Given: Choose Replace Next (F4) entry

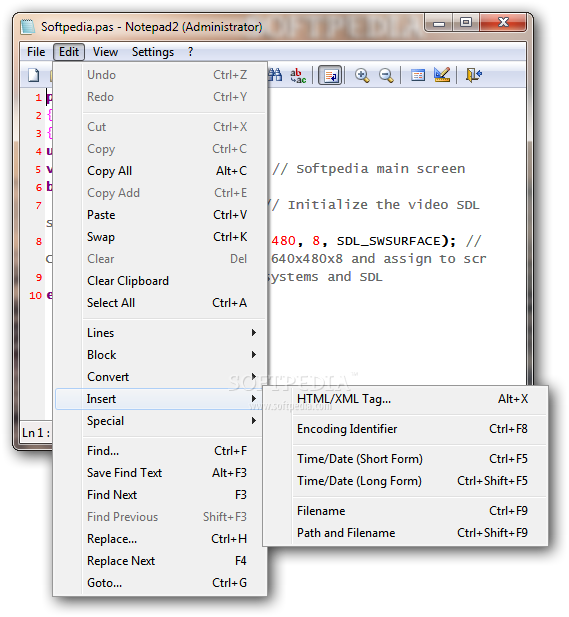Looking at the screenshot, I should 161,561.
